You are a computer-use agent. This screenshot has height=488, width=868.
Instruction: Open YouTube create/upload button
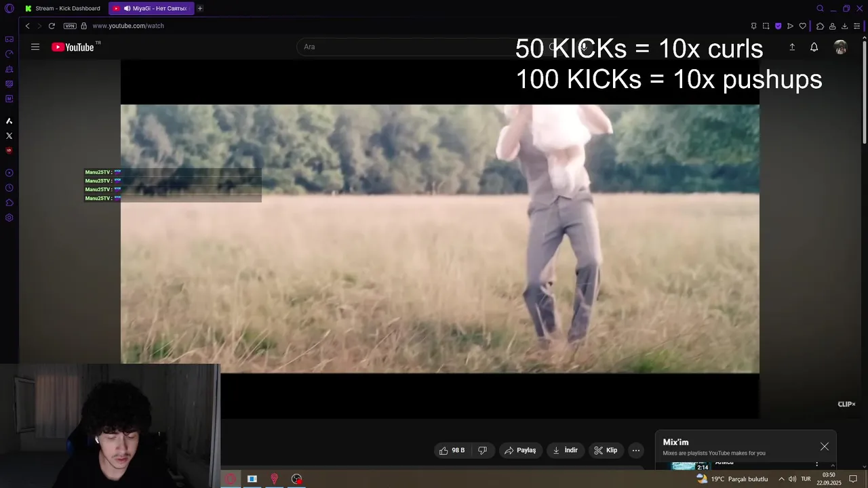(x=791, y=47)
